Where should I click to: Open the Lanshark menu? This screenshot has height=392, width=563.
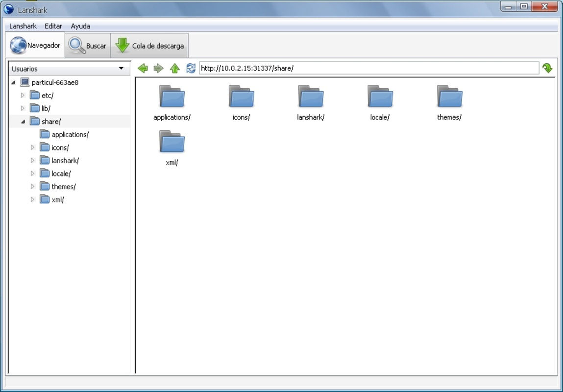(x=23, y=26)
